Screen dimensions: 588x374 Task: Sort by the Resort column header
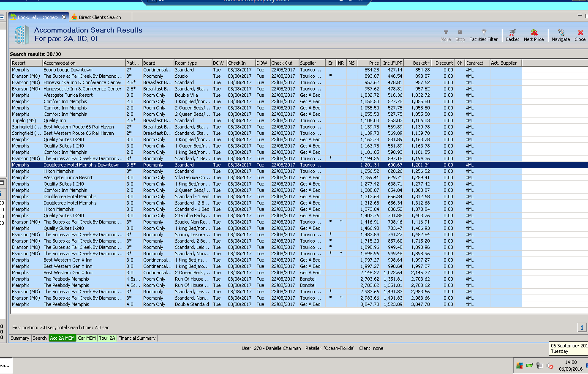(x=27, y=63)
